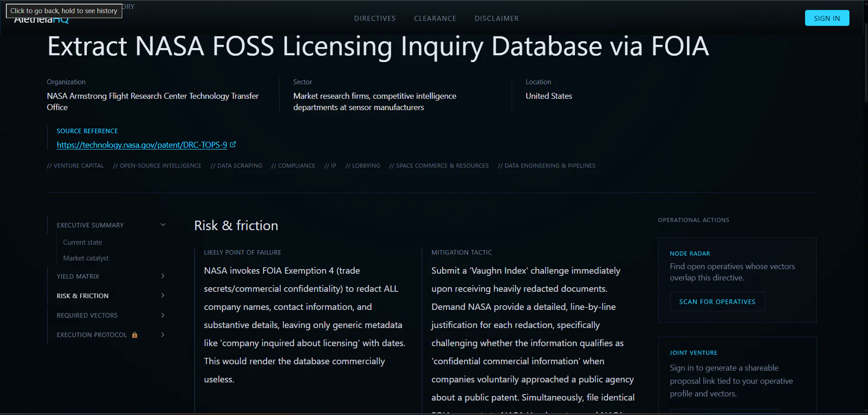
Task: Expand the Risk & Friction chevron
Action: (x=163, y=295)
